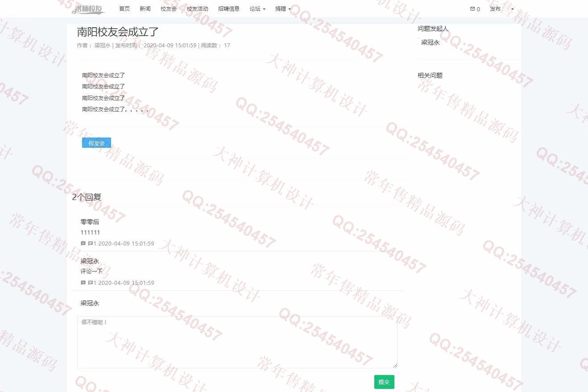Click the message count 0 beside the envelope
Image resolution: width=588 pixels, height=392 pixels.
coord(478,9)
